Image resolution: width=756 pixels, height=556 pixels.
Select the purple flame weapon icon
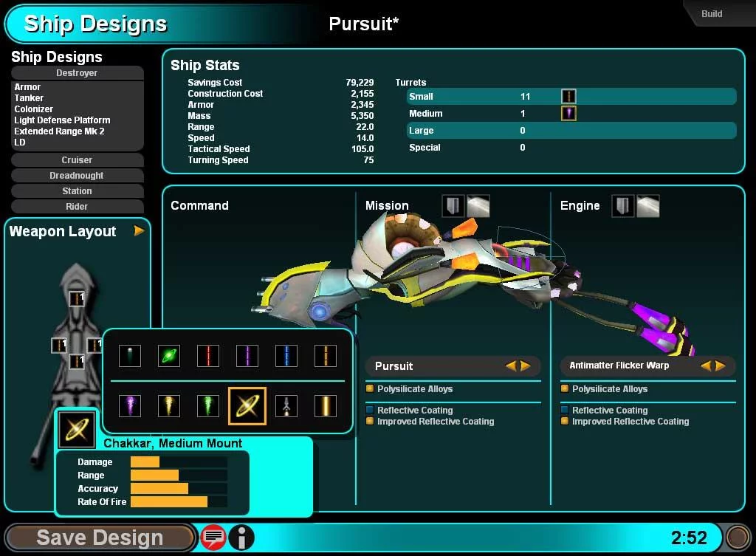(129, 405)
